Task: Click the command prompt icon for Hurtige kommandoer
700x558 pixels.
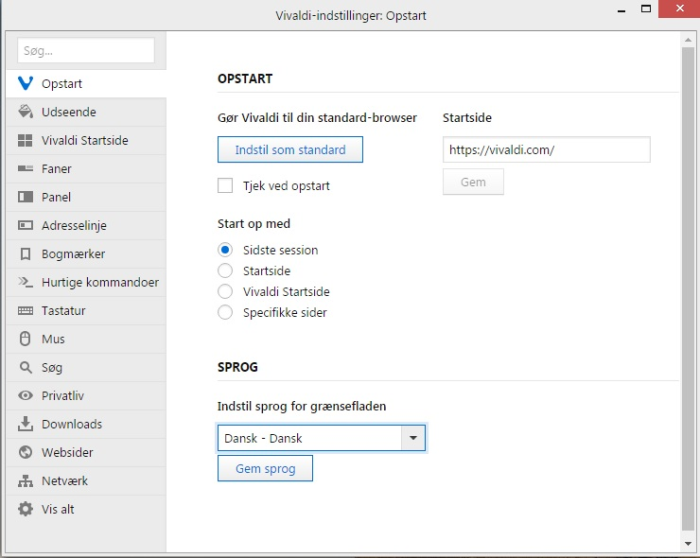Action: [25, 282]
